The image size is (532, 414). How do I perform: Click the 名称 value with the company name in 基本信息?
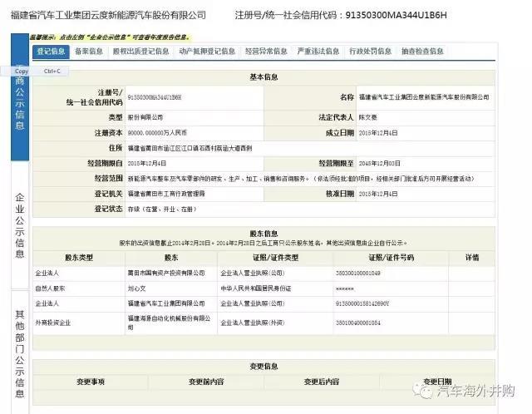click(x=424, y=97)
